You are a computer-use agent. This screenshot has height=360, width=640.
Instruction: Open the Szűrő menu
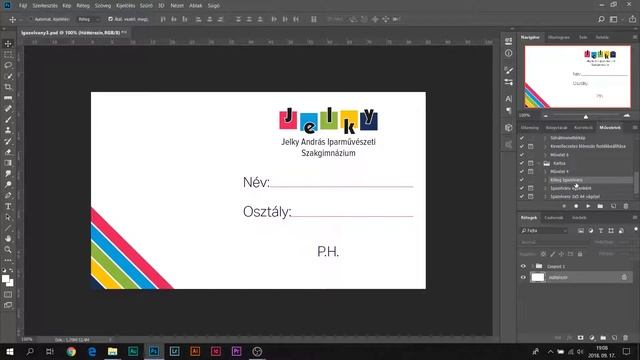click(x=146, y=6)
